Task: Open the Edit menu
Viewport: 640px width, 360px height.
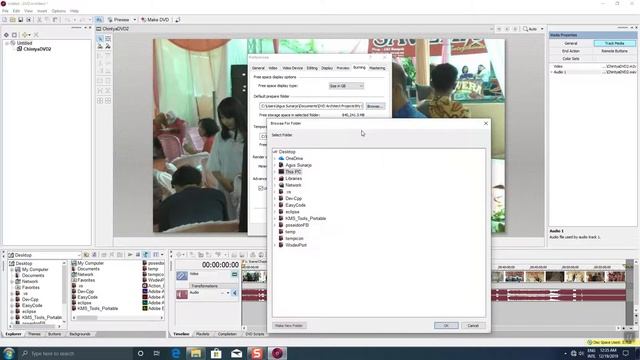Action: 16,11
